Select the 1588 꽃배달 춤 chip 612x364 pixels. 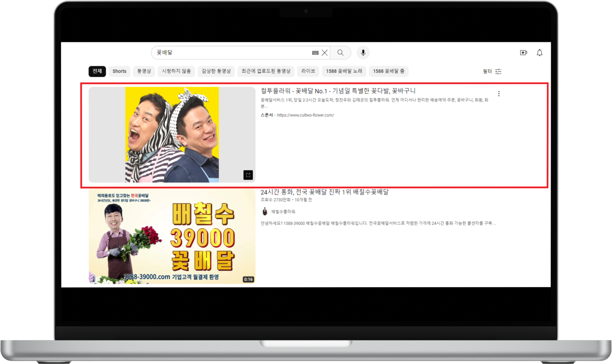click(x=389, y=71)
